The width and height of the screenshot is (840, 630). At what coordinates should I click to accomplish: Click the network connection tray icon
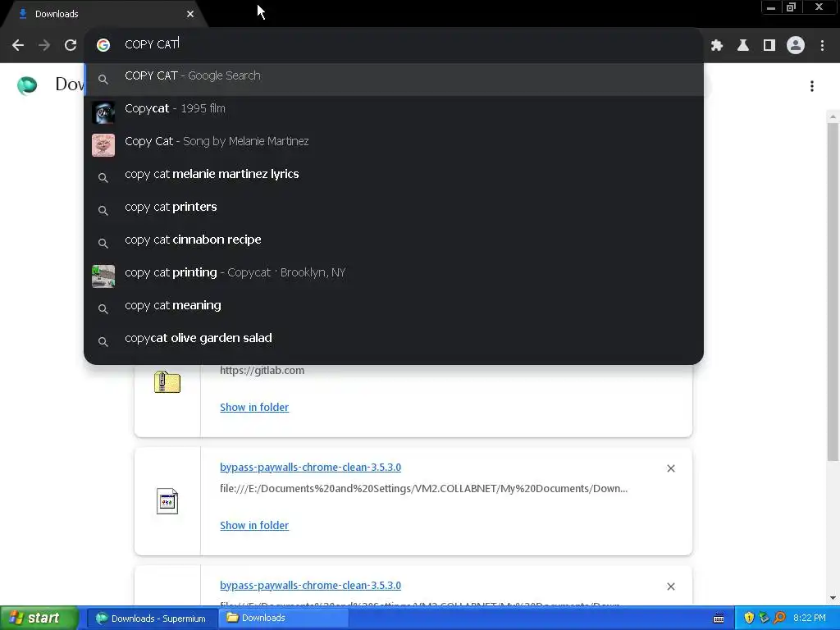(764, 619)
